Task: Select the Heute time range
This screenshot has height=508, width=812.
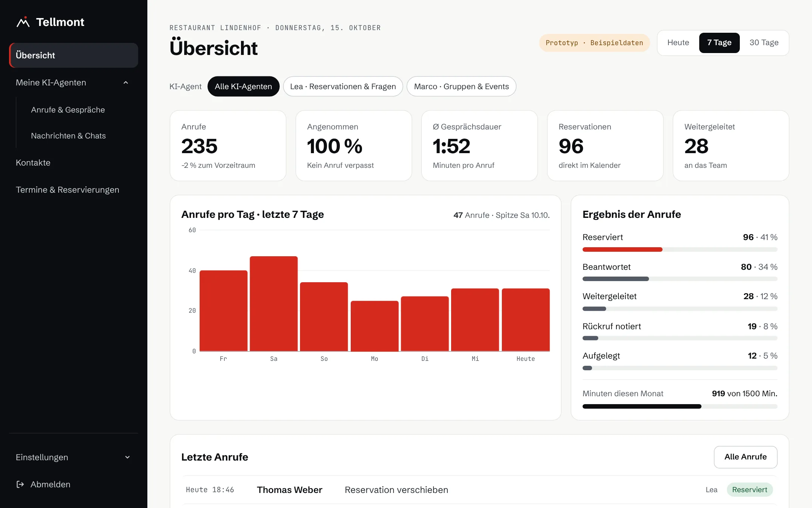Action: tap(678, 43)
